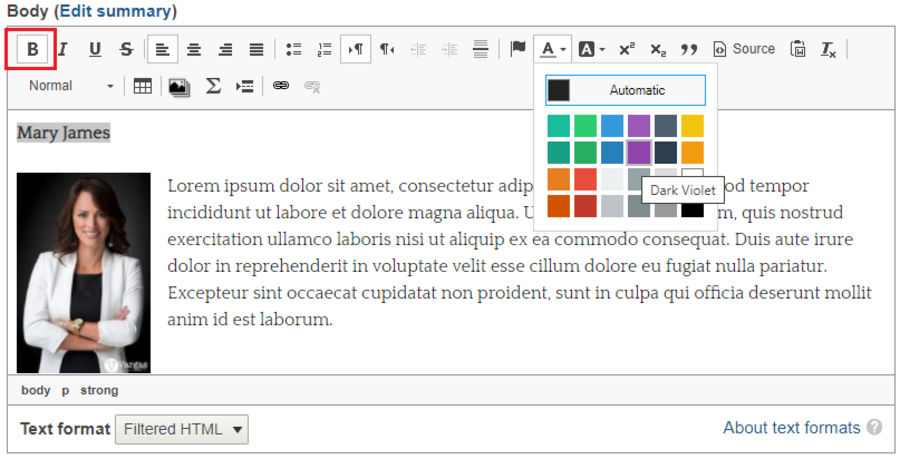Switch to Source view
900x459 pixels.
[743, 49]
